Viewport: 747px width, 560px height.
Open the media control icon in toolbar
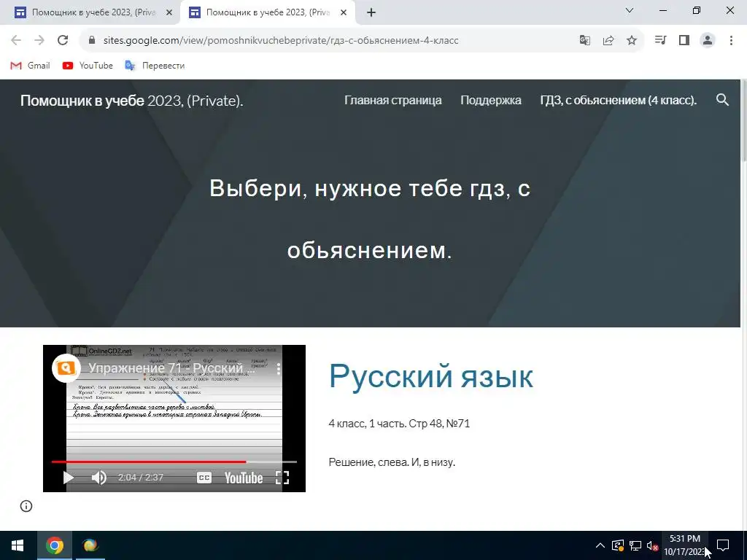(x=660, y=40)
